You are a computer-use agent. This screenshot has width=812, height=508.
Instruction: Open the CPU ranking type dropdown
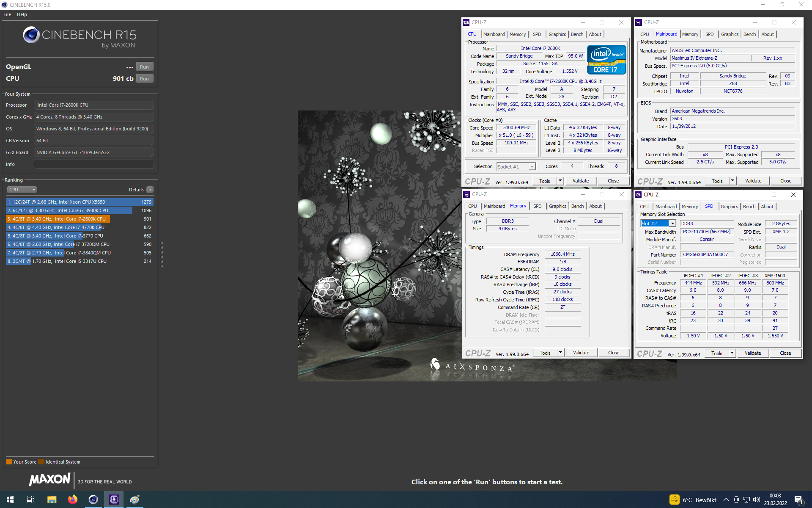click(x=22, y=190)
